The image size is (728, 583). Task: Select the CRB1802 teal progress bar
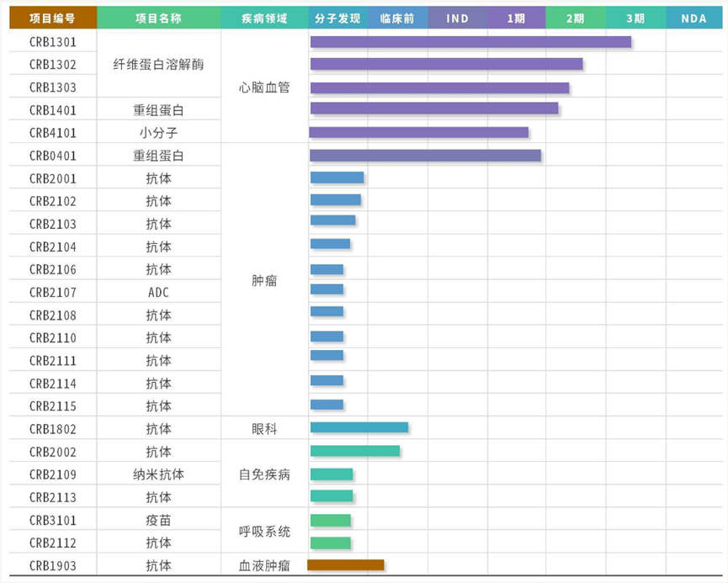(x=359, y=427)
